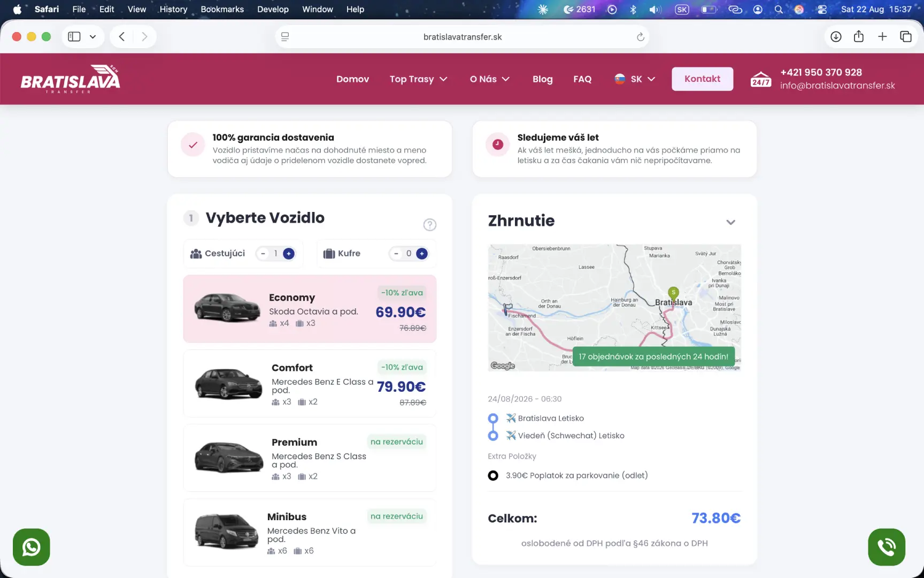Viewport: 924px width, 578px height.
Task: Click the Google logo on map
Action: 503,366
